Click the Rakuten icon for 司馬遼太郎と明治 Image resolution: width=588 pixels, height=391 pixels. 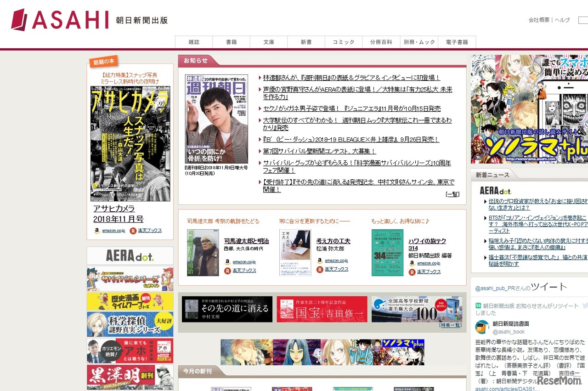[x=227, y=271]
